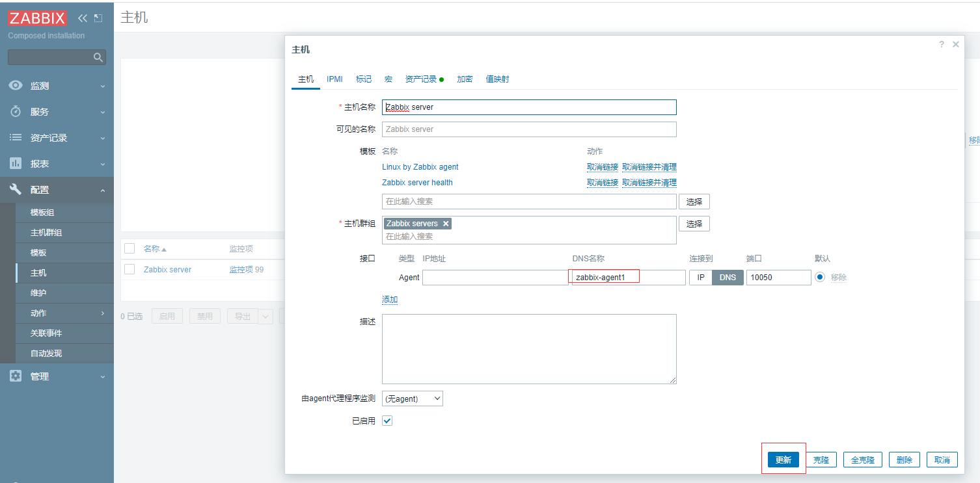Collapse sidebar with double-chevron icon
This screenshot has width=980, height=483.
coord(82,18)
